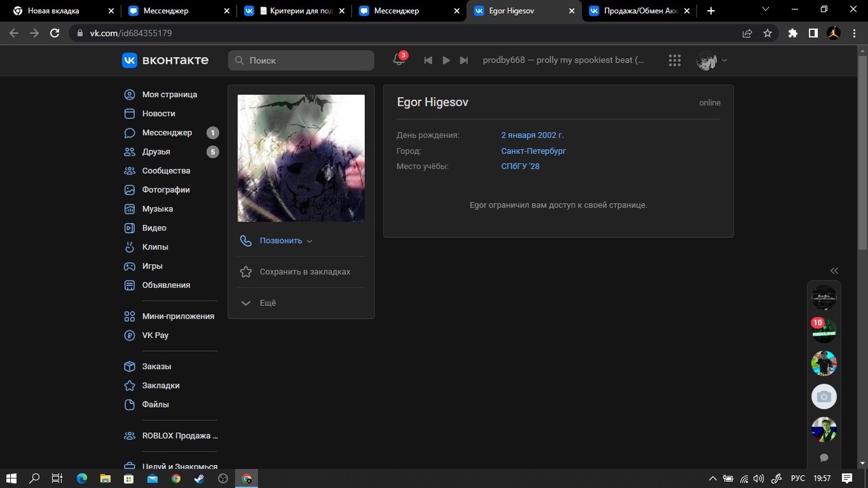Open Egor Higesov's profile photo
This screenshot has height=488, width=868.
[301, 158]
